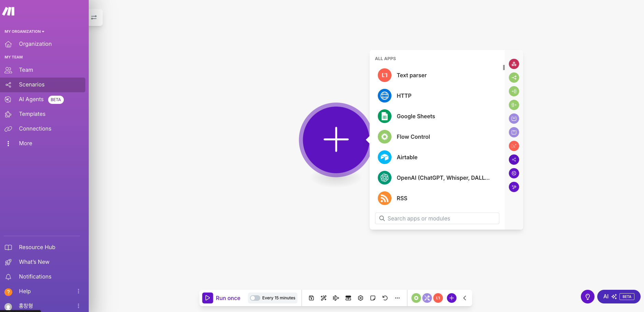Go to the Team section
The image size is (644, 312).
point(43,70)
